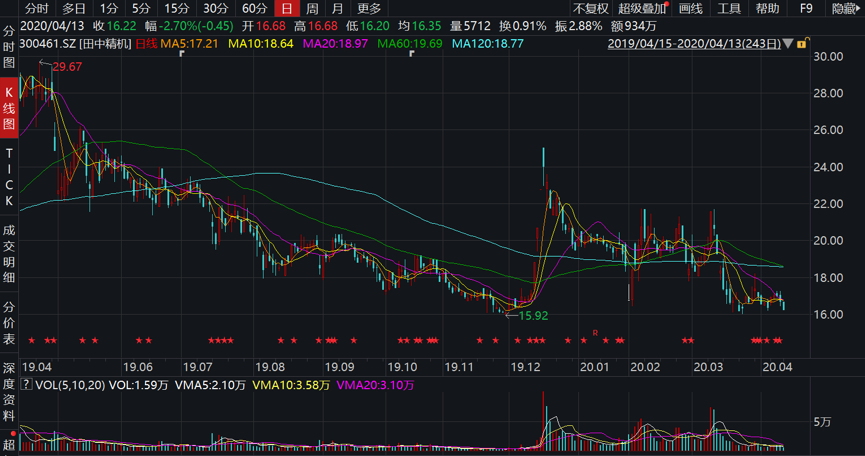Click the small corner marker below the MA5 label
This screenshot has height=456, width=865.
coord(180,54)
